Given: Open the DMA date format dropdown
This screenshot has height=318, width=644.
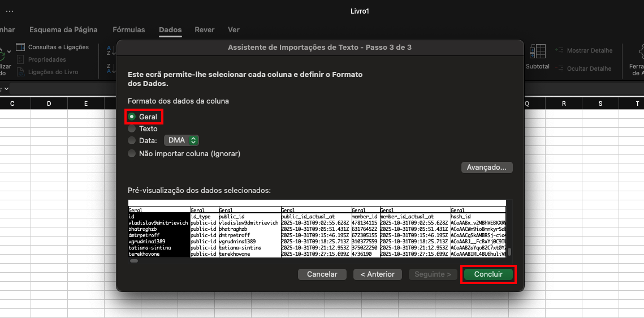Looking at the screenshot, I should tap(181, 140).
